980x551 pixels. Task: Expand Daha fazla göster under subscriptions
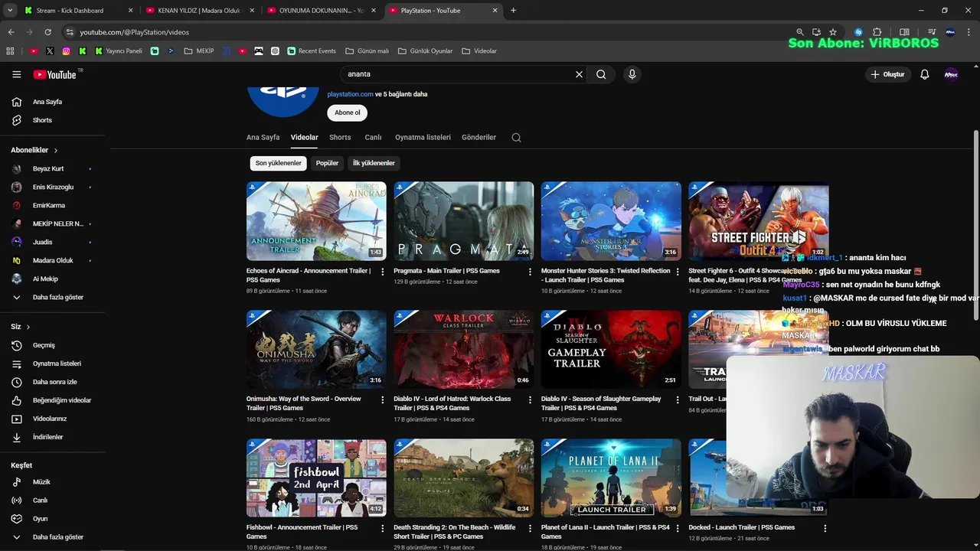57,297
